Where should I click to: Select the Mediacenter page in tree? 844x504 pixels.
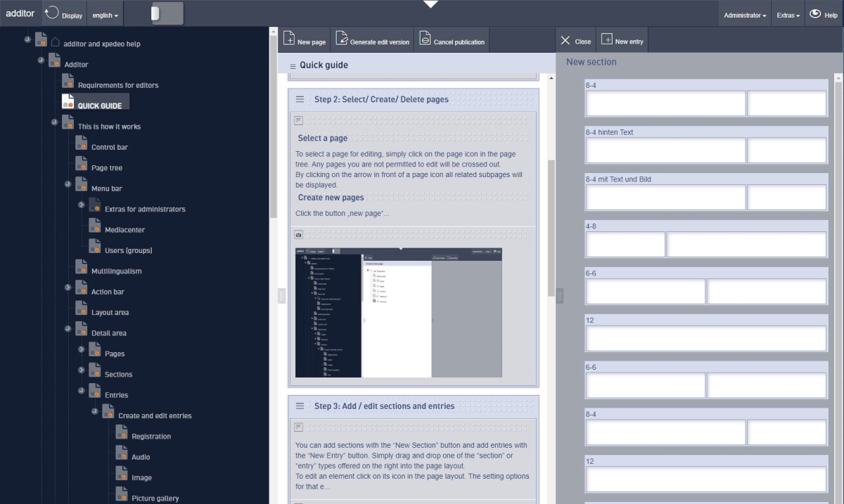tap(124, 230)
